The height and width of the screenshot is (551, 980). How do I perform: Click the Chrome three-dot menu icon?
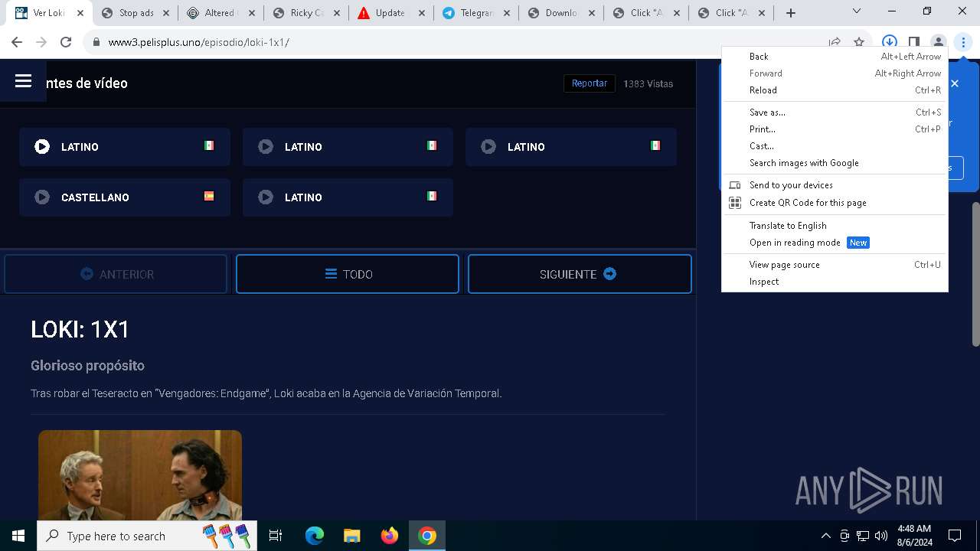coord(963,42)
